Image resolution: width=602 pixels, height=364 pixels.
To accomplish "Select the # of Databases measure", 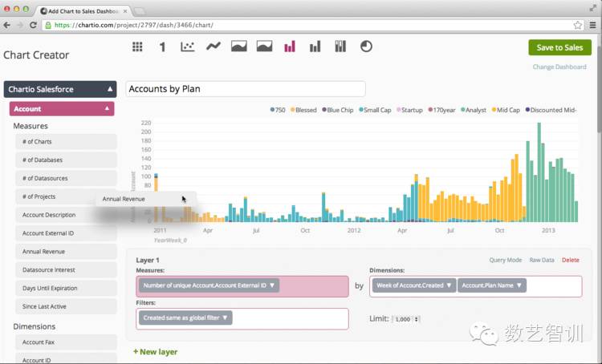I will [x=66, y=160].
